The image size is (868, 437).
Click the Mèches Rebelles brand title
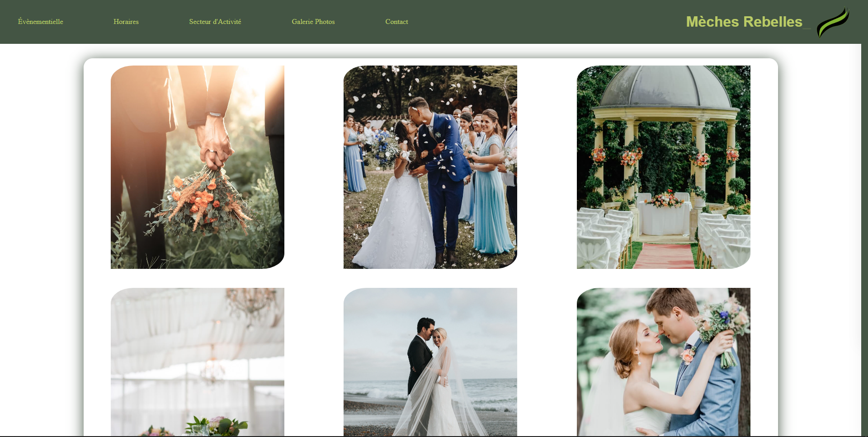coord(744,22)
